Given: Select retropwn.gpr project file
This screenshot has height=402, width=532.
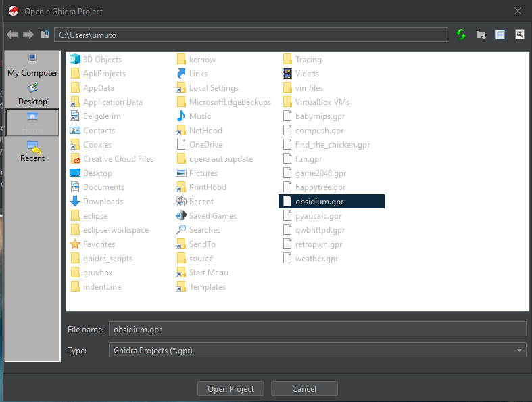Looking at the screenshot, I should point(313,244).
